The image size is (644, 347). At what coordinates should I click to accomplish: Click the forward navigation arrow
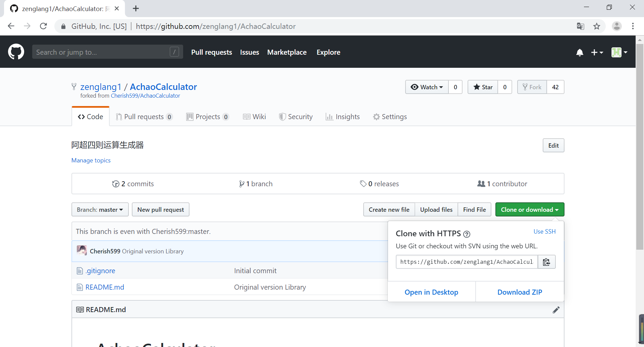[x=27, y=26]
